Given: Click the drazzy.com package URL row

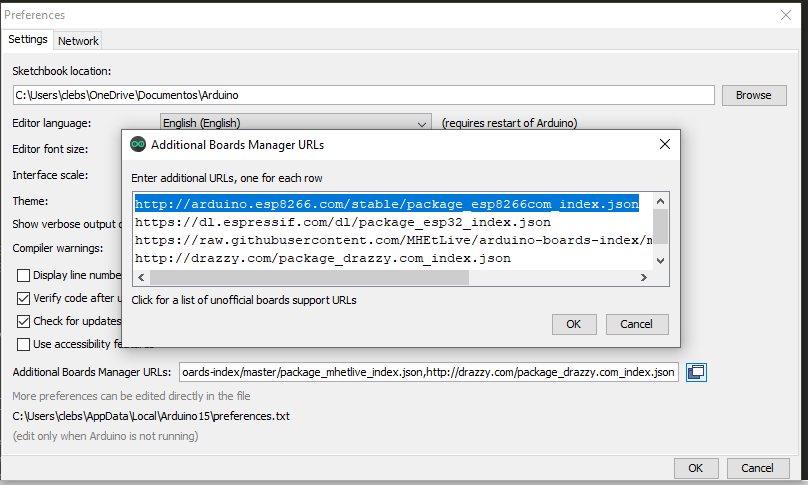Looking at the screenshot, I should (x=323, y=258).
